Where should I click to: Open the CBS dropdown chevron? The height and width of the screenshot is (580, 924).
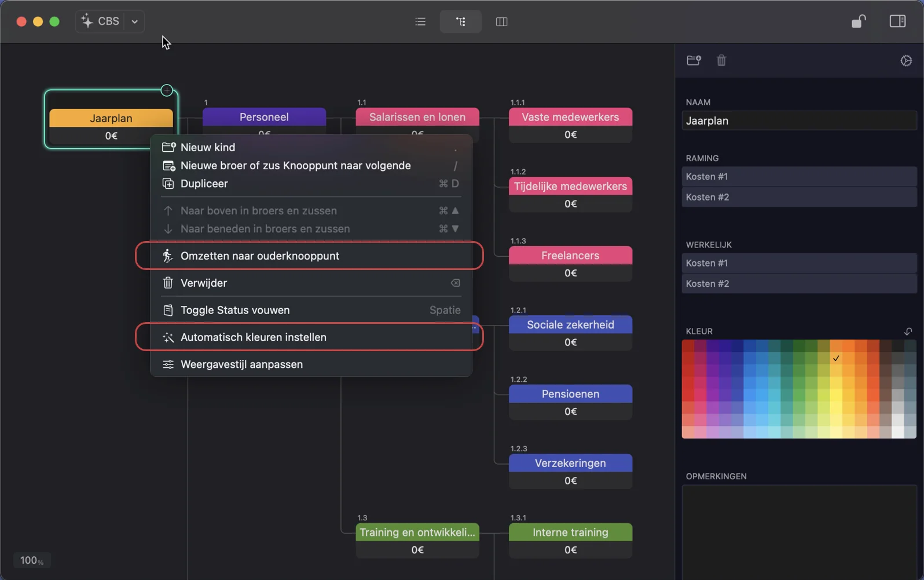pos(134,21)
